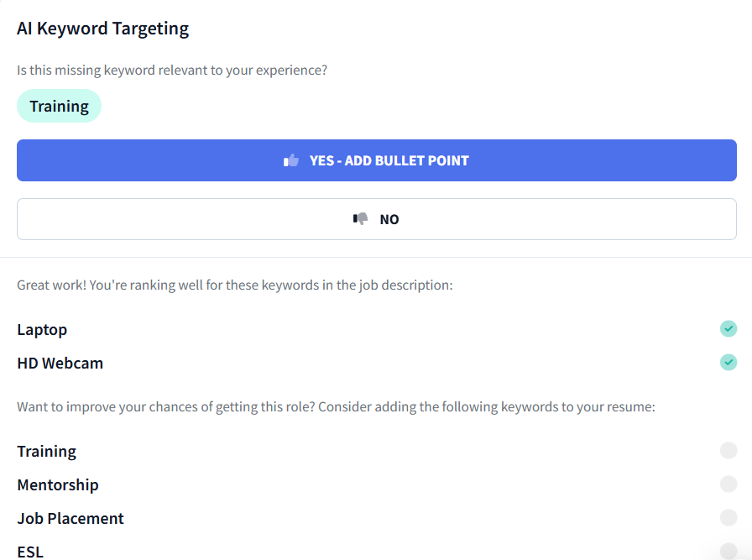This screenshot has width=752, height=560.
Task: Click the gray status circle beside Mentorship
Action: tap(728, 484)
